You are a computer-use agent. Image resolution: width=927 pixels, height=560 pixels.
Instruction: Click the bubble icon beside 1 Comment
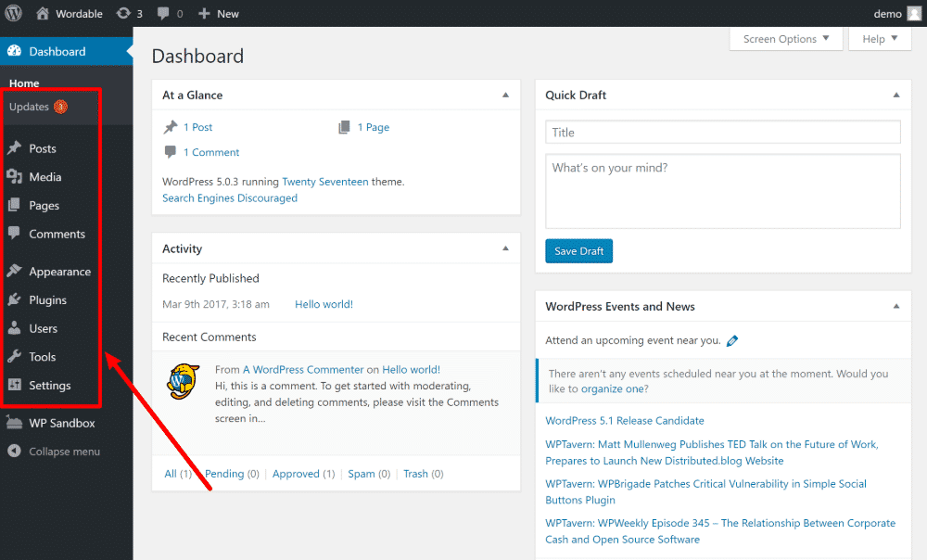[171, 152]
